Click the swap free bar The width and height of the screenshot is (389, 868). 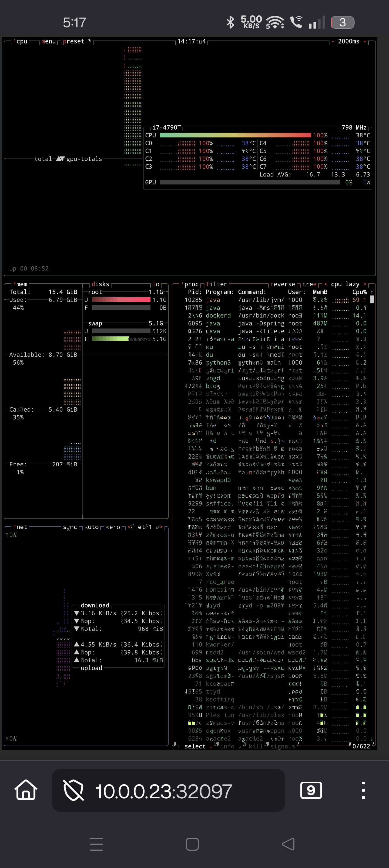pos(121,339)
